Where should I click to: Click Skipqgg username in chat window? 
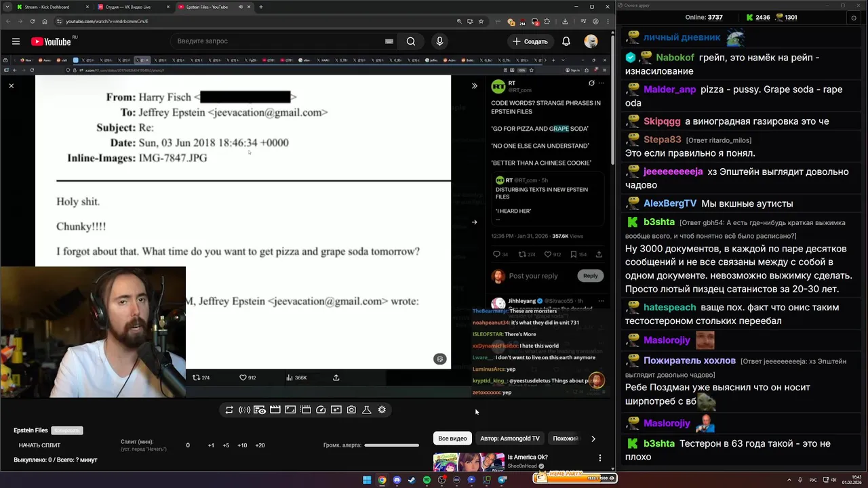(662, 121)
